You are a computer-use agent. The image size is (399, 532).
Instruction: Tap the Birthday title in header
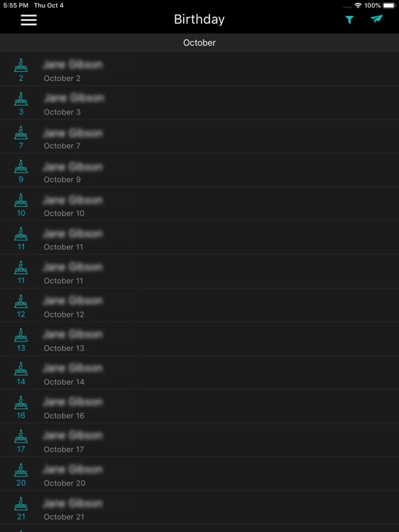[x=199, y=19]
